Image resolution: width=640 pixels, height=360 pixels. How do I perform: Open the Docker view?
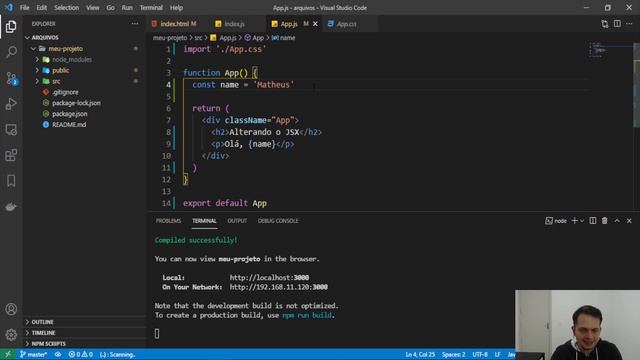(11, 207)
